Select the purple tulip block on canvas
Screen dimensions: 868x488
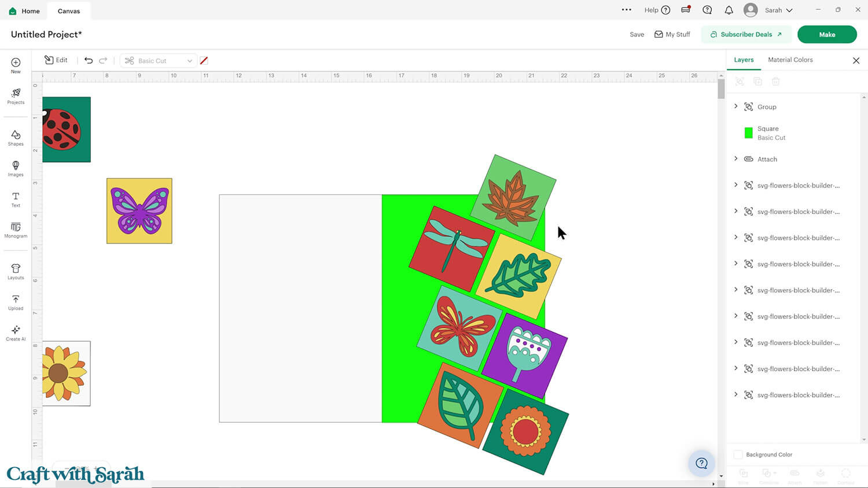point(525,356)
